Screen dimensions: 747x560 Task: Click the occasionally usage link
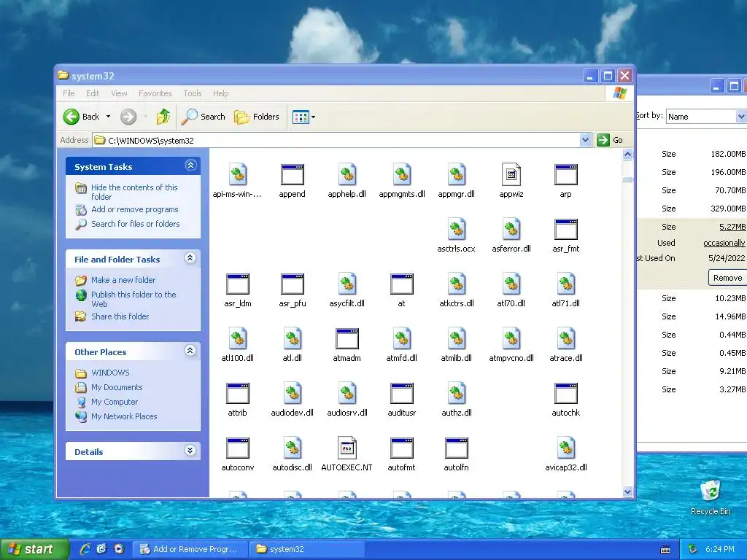coord(724,243)
